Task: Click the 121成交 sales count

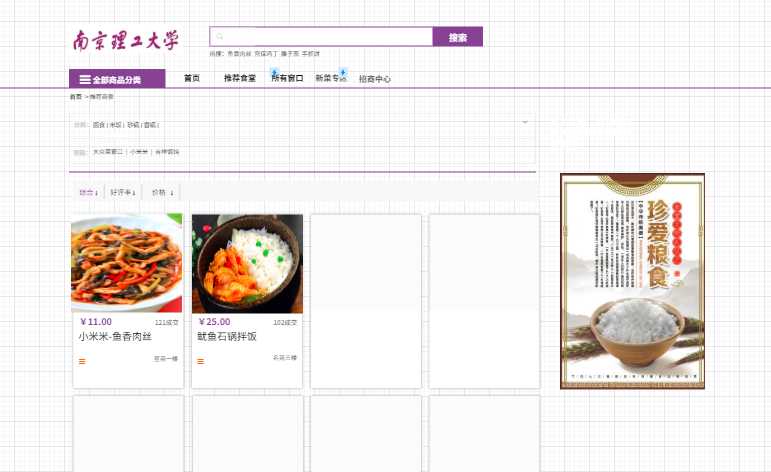Action: (167, 323)
